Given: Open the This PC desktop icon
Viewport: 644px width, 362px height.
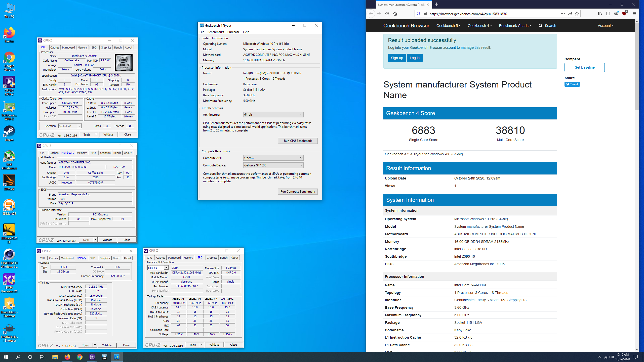Looking at the screenshot, I should tap(9, 11).
